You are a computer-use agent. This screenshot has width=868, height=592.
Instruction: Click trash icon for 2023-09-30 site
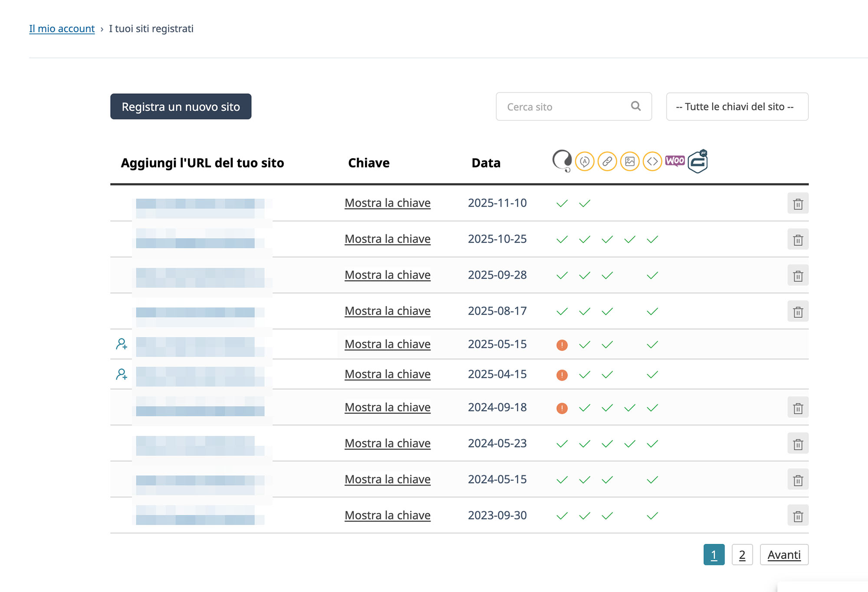click(x=798, y=516)
